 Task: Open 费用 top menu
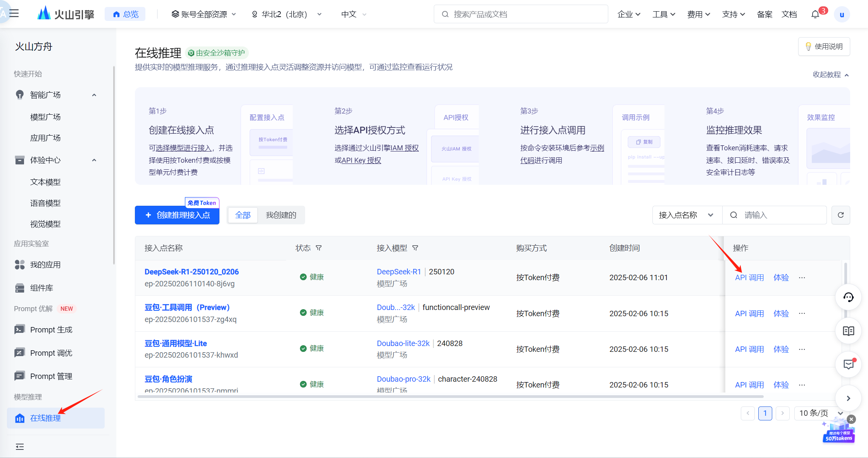699,14
